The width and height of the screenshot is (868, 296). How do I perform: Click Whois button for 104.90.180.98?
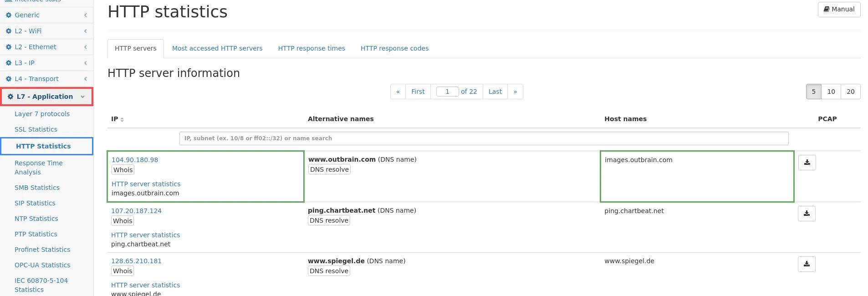(123, 170)
